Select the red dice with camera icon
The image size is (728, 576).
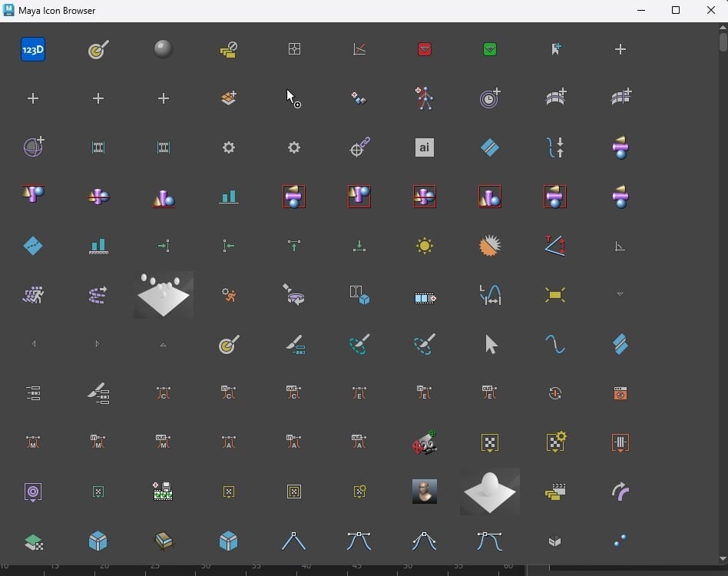425,442
